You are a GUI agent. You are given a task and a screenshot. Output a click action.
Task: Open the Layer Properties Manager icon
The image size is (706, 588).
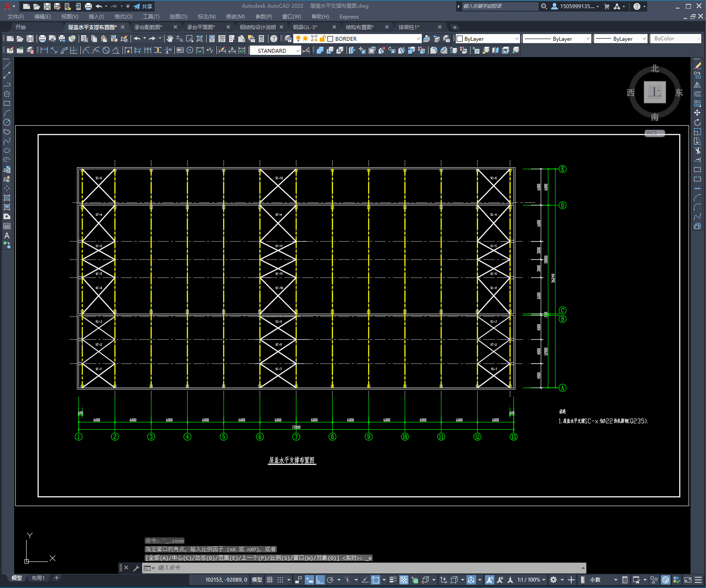(x=288, y=39)
